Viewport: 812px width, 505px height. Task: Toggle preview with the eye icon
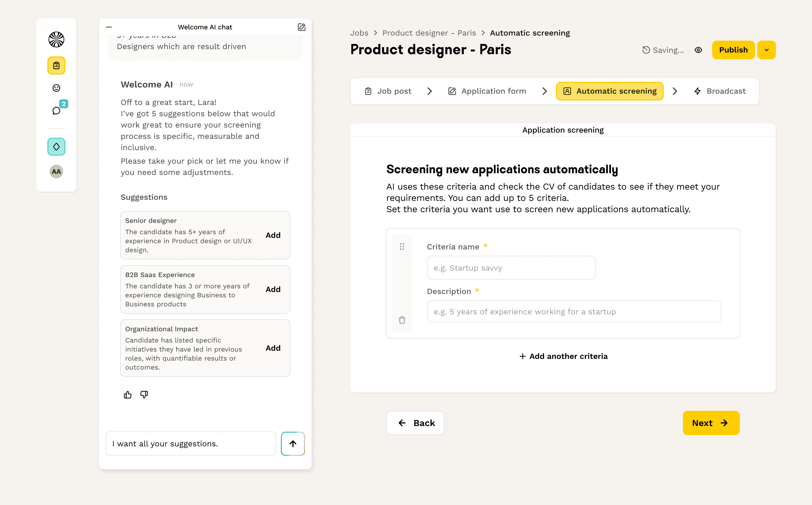pyautogui.click(x=698, y=50)
